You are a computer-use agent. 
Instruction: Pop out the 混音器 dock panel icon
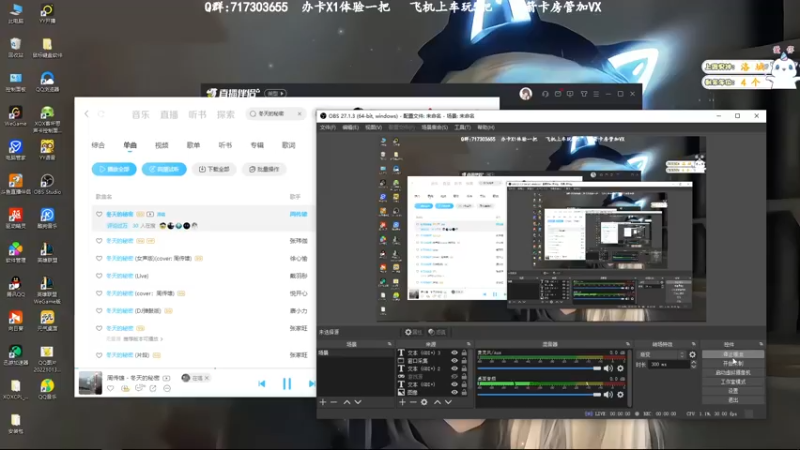pyautogui.click(x=628, y=344)
